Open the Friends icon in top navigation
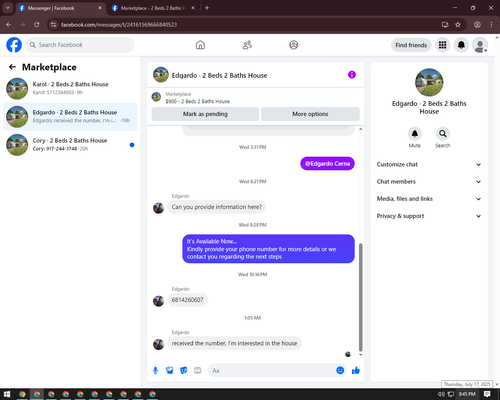Image resolution: width=500 pixels, height=400 pixels. (x=247, y=45)
